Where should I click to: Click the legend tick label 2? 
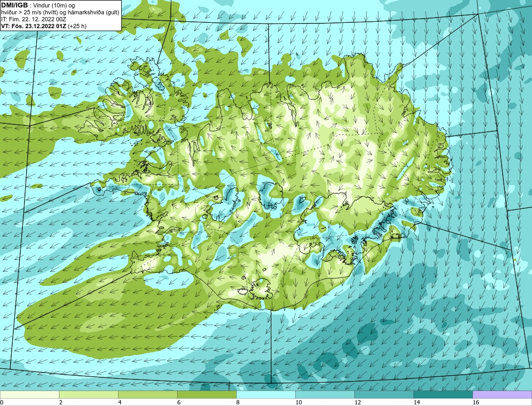(61, 402)
